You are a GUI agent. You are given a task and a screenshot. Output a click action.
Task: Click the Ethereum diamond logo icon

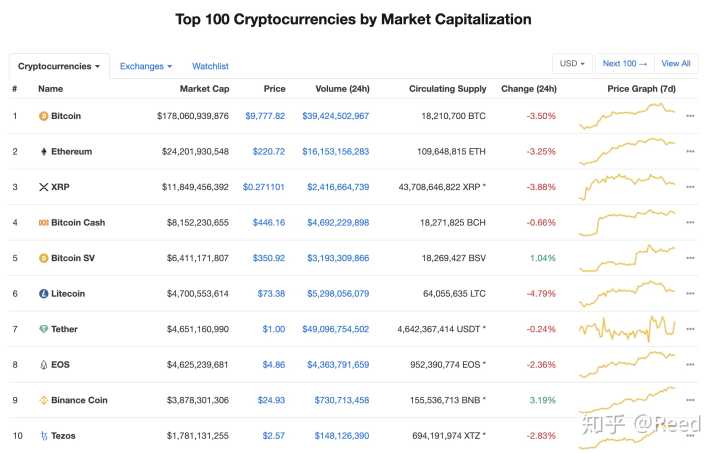click(44, 151)
